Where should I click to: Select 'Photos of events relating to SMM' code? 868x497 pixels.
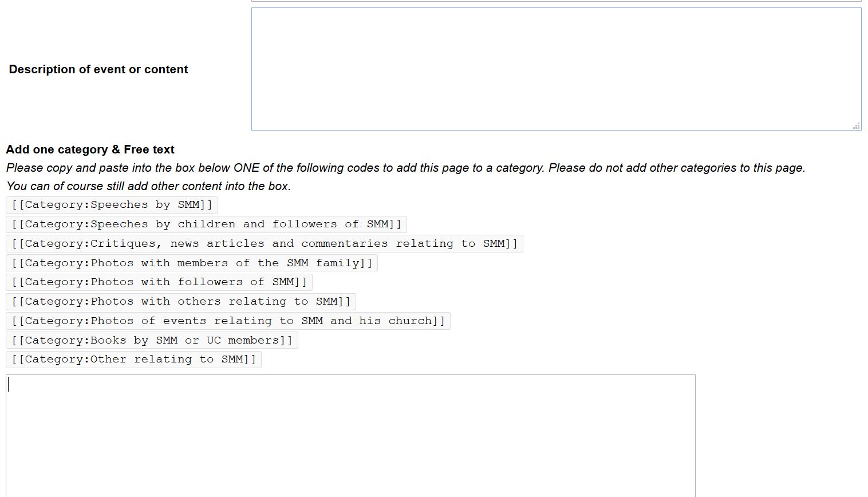tap(228, 321)
